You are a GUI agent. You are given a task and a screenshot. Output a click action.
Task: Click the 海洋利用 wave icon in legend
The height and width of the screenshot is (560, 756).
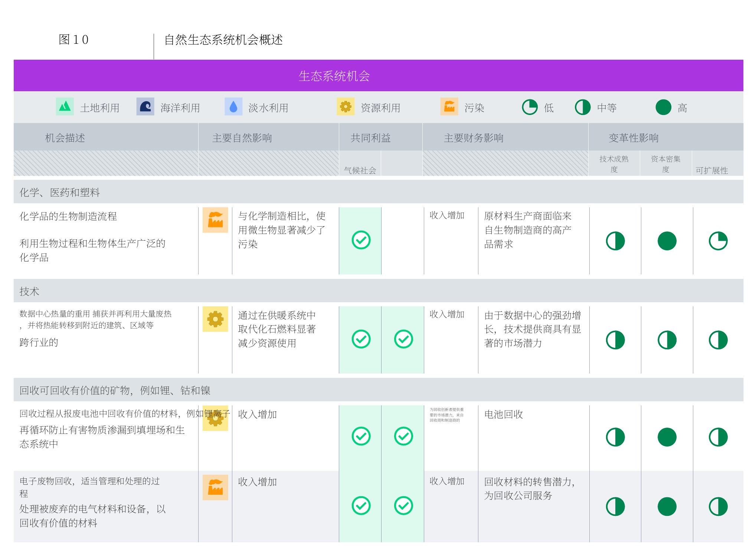[x=145, y=106]
